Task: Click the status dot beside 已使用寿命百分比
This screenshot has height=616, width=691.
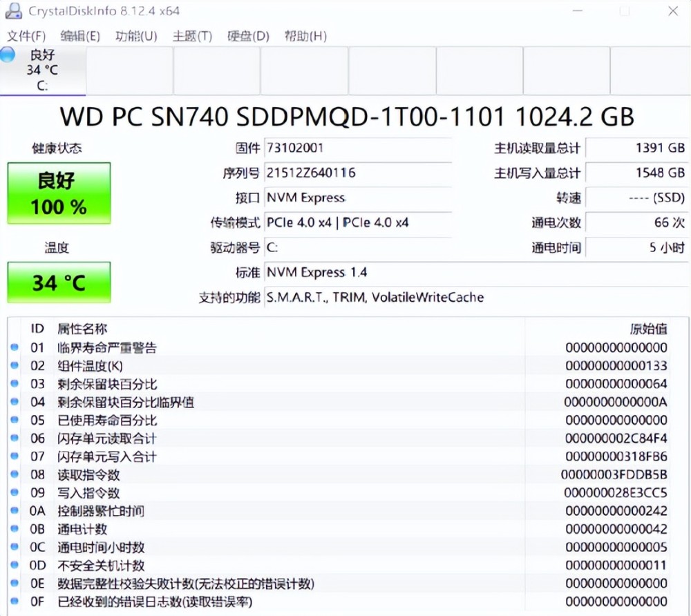Action: 15,420
